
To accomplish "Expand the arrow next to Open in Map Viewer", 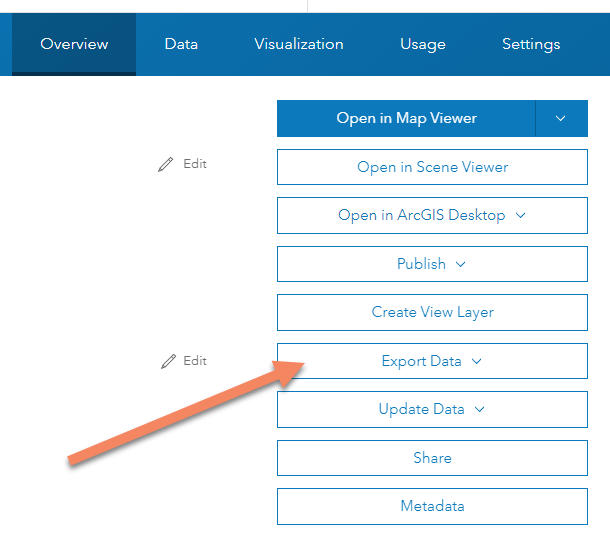I will click(560, 118).
